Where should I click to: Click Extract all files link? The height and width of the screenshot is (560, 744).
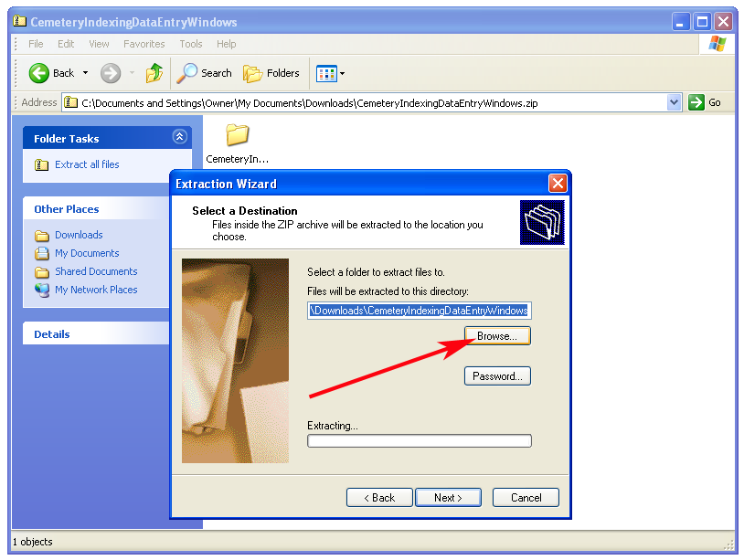87,164
